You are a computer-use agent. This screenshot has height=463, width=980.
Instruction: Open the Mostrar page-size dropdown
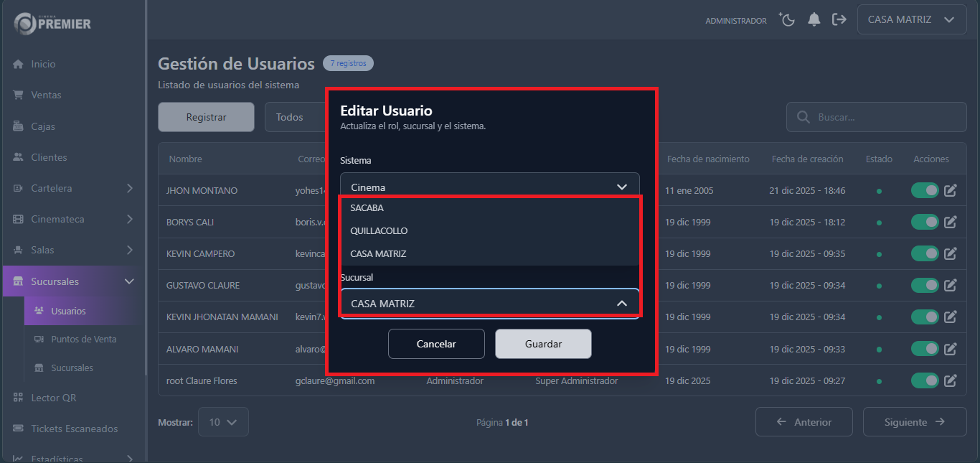point(223,422)
